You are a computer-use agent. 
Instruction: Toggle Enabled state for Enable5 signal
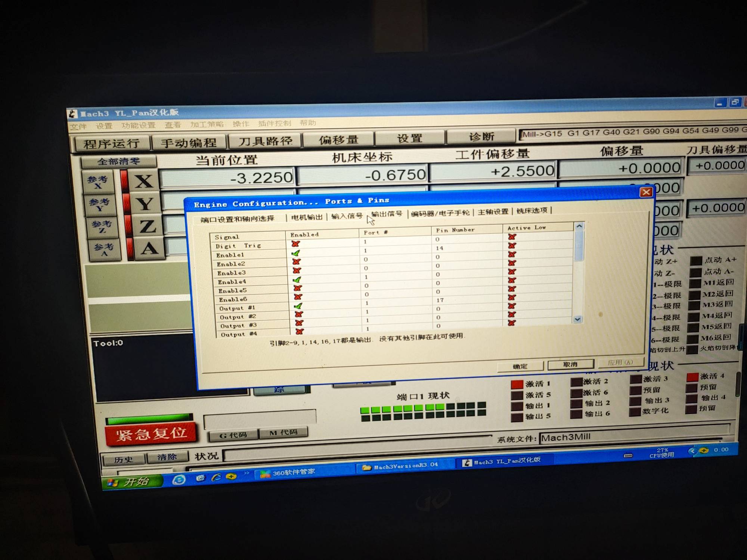pos(298,288)
